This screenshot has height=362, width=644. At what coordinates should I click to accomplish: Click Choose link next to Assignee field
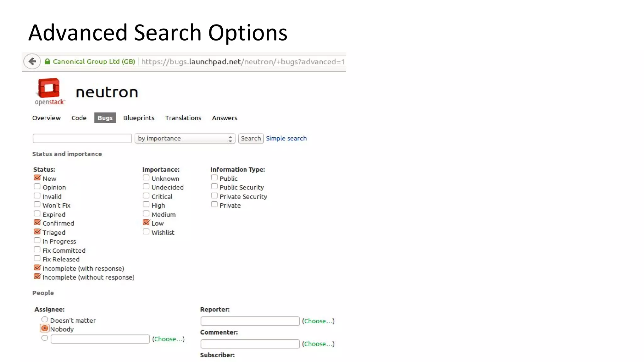(168, 339)
